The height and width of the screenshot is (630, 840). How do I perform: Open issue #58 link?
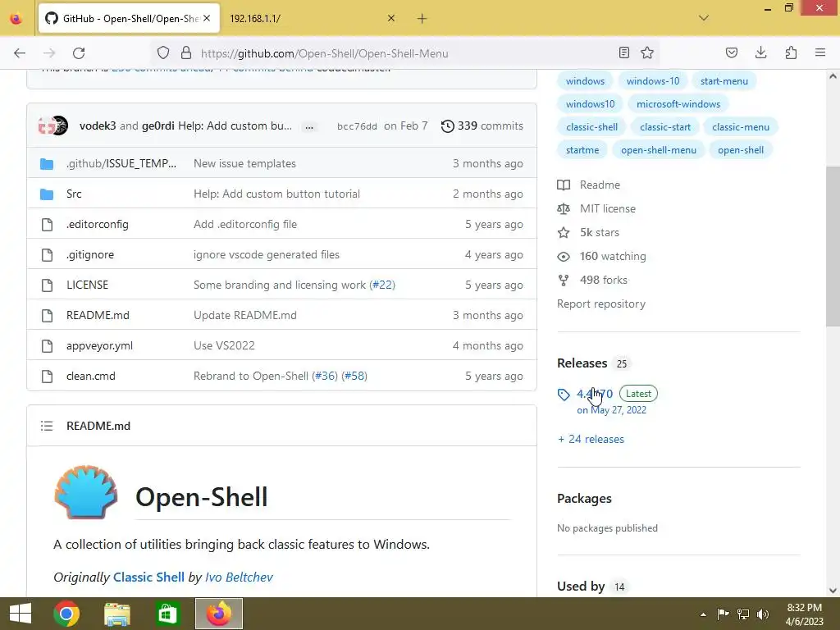point(354,376)
